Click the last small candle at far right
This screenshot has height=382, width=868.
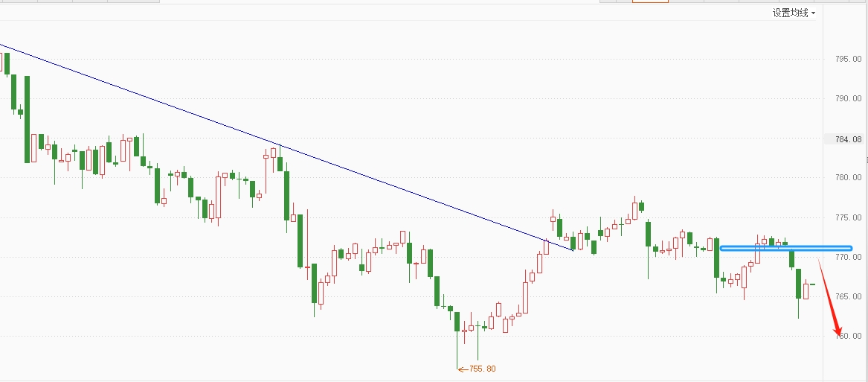pyautogui.click(x=813, y=284)
